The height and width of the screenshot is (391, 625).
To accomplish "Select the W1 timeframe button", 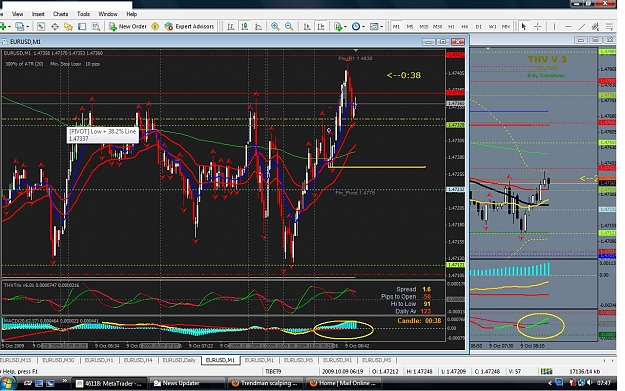I will (x=493, y=27).
